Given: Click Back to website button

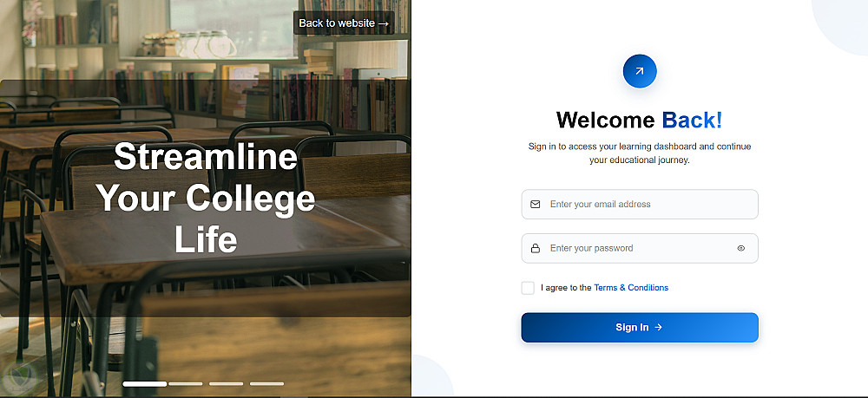Looking at the screenshot, I should tap(344, 23).
